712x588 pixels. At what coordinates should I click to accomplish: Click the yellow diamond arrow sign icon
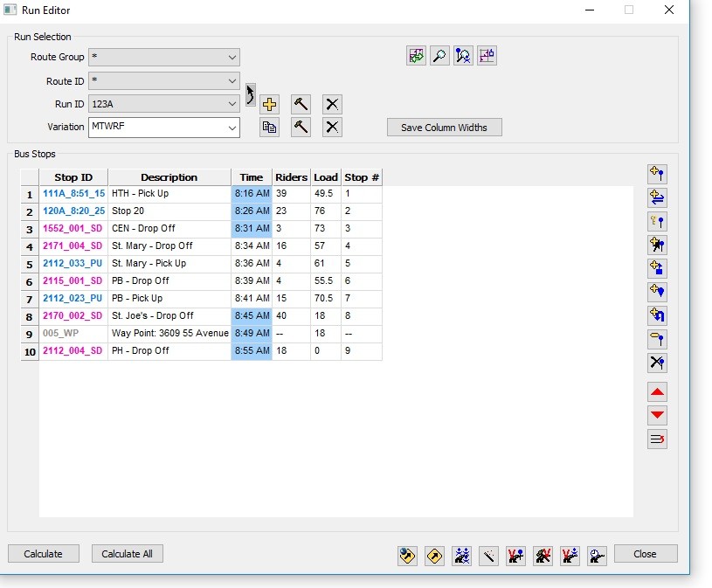tap(434, 556)
